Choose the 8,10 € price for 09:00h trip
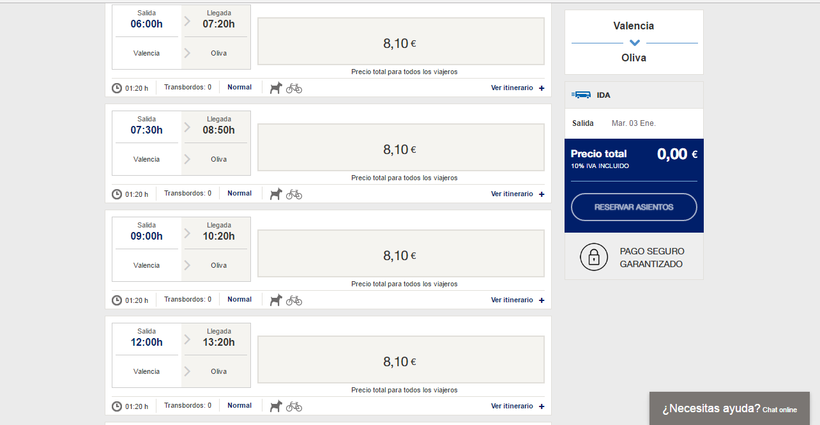This screenshot has height=425, width=820. pyautogui.click(x=400, y=255)
